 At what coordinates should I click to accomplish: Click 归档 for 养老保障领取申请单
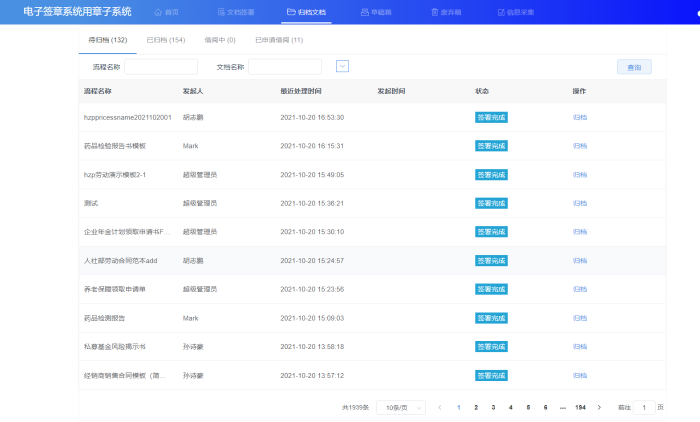580,289
